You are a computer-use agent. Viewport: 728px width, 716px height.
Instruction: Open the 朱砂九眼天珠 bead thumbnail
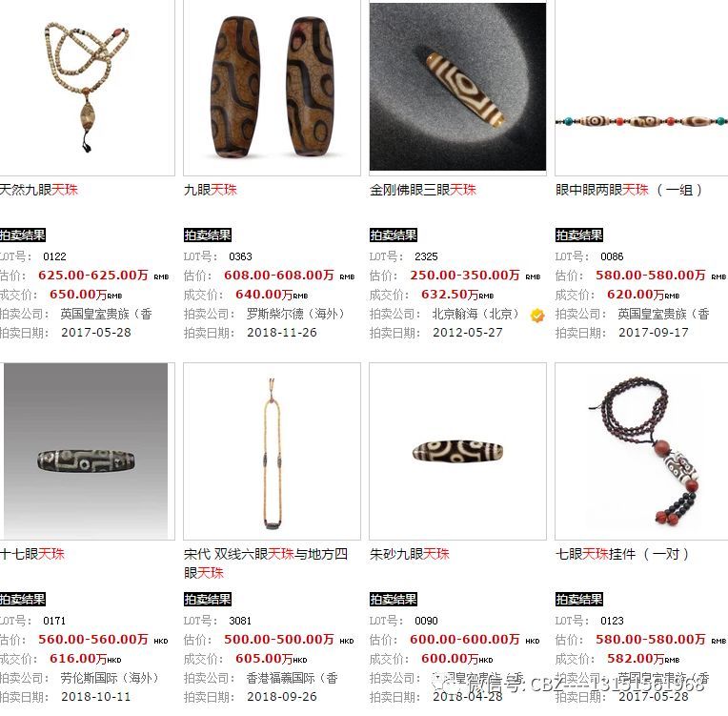pyautogui.click(x=457, y=451)
